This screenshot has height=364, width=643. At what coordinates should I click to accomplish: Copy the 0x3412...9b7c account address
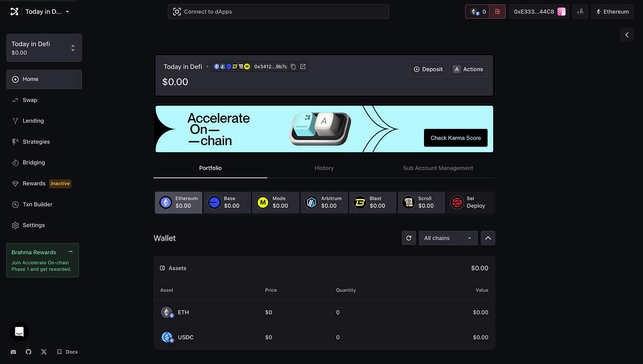[x=293, y=67]
